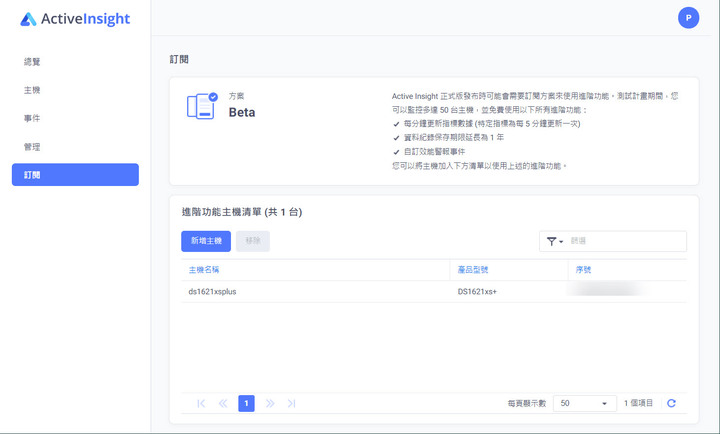Click the 1 個項目 item count text
Image resolution: width=720 pixels, height=434 pixels.
[x=638, y=403]
